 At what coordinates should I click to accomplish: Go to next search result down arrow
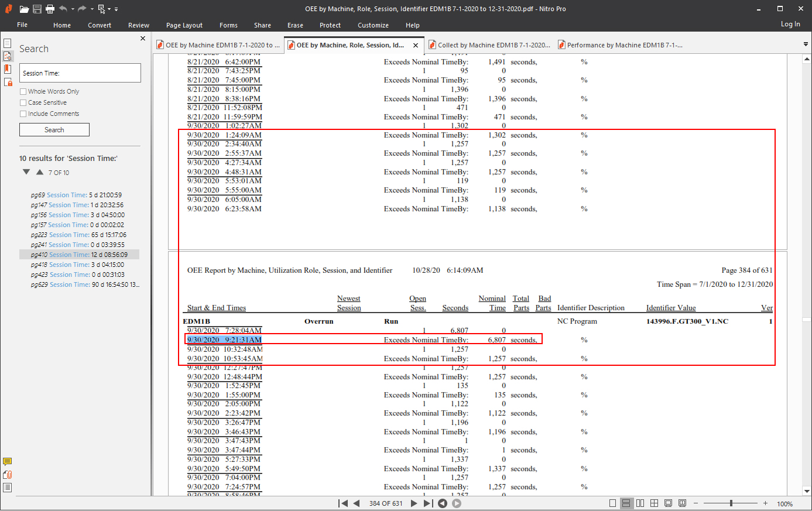(26, 172)
